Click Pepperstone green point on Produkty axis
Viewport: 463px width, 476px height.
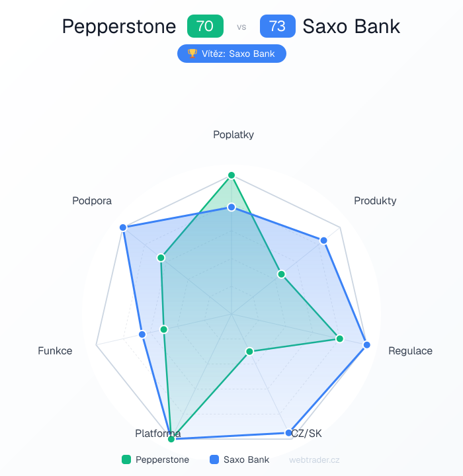point(281,274)
